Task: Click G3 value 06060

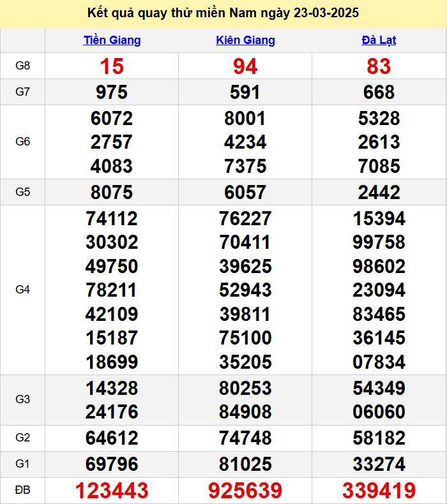Action: (x=379, y=411)
